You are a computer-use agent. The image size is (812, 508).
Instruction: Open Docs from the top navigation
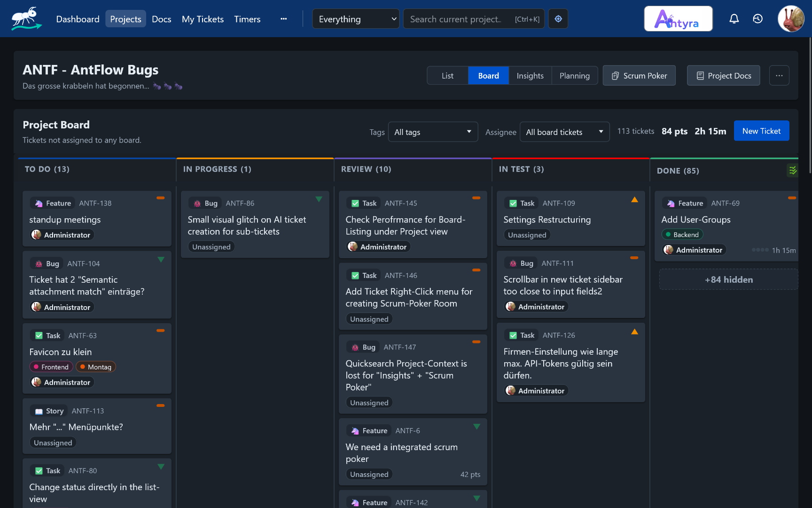coord(161,19)
